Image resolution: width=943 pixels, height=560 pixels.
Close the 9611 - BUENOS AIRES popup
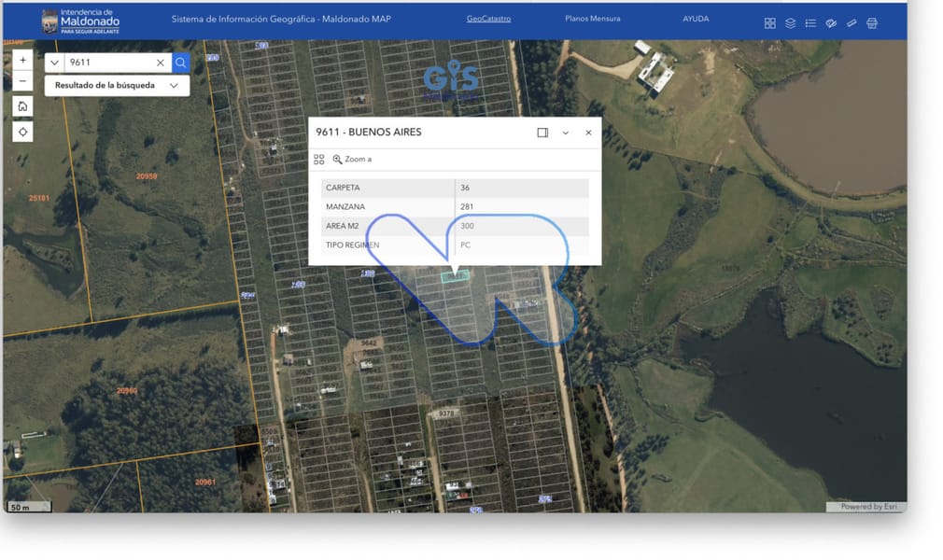[588, 133]
